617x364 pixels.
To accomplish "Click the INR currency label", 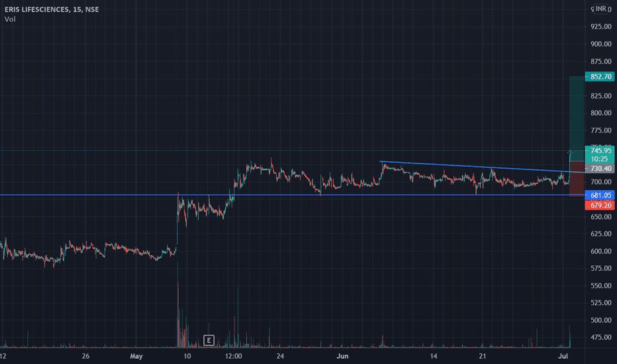I will [601, 9].
